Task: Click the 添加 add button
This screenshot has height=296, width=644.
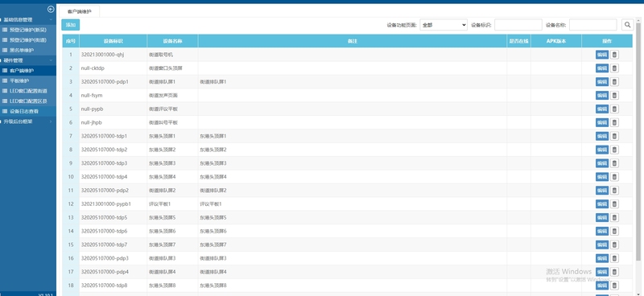Action: tap(71, 25)
